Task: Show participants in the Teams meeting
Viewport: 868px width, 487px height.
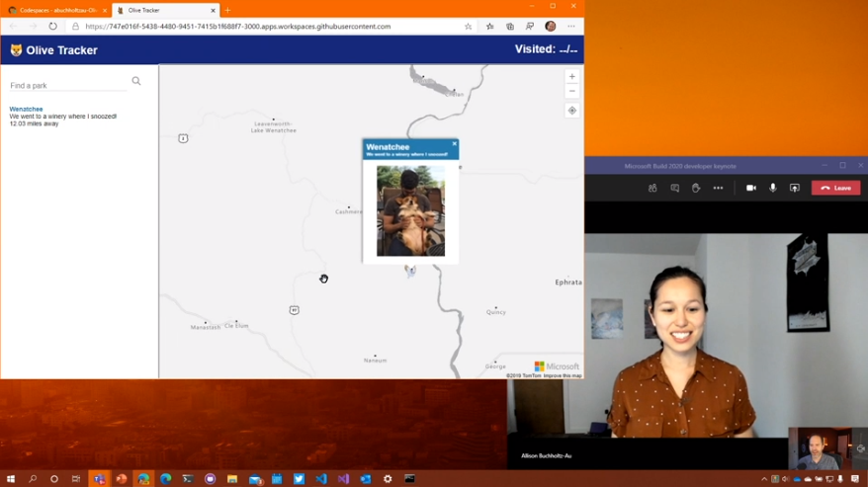Action: point(652,188)
